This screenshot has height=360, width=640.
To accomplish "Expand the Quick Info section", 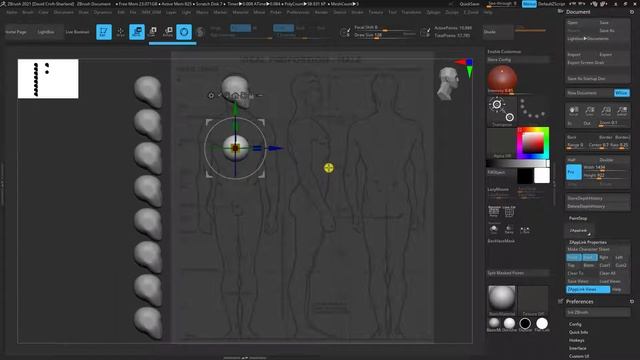I will tap(578, 332).
